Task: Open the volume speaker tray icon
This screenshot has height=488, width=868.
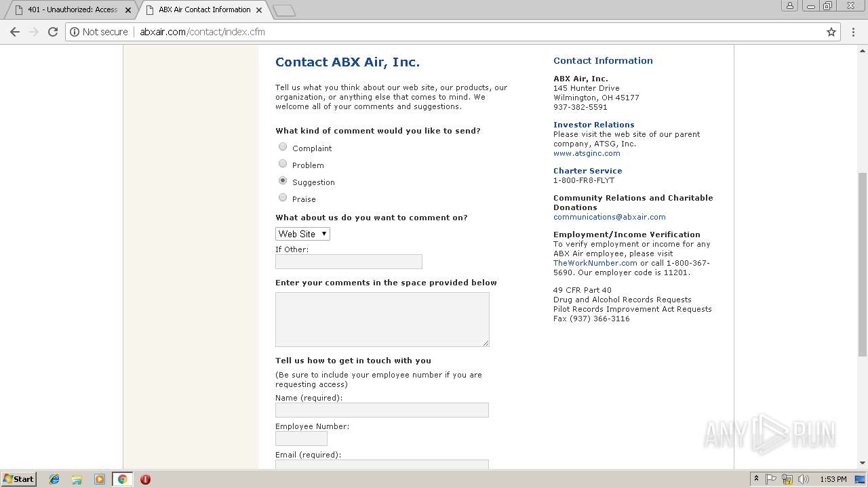Action: click(x=804, y=479)
